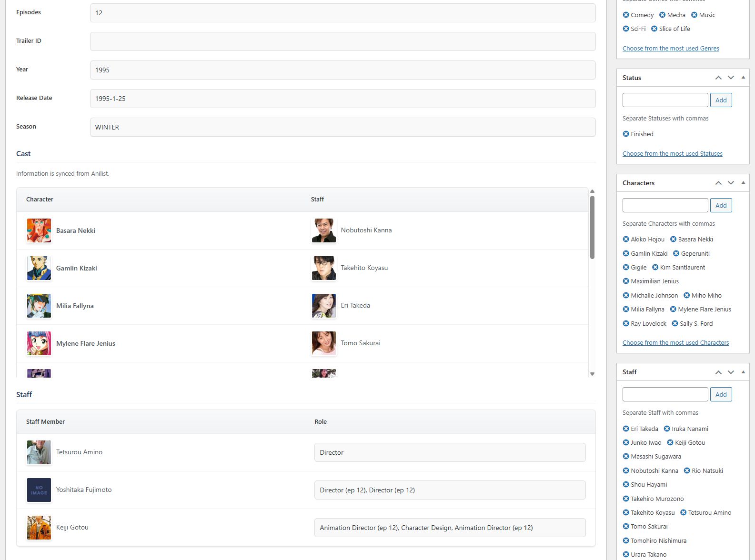Choose from the most used Characters

(675, 342)
